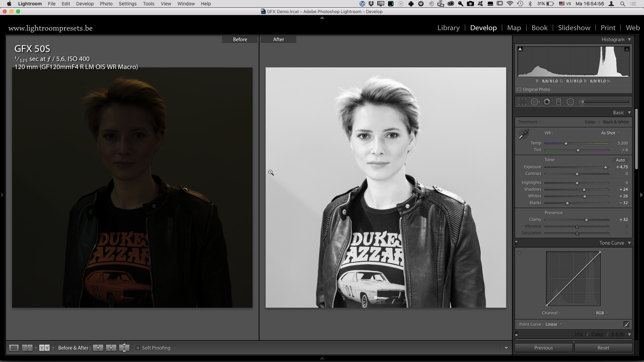This screenshot has height=362, width=644.
Task: Select the Radial Filter tool
Action: [x=570, y=102]
